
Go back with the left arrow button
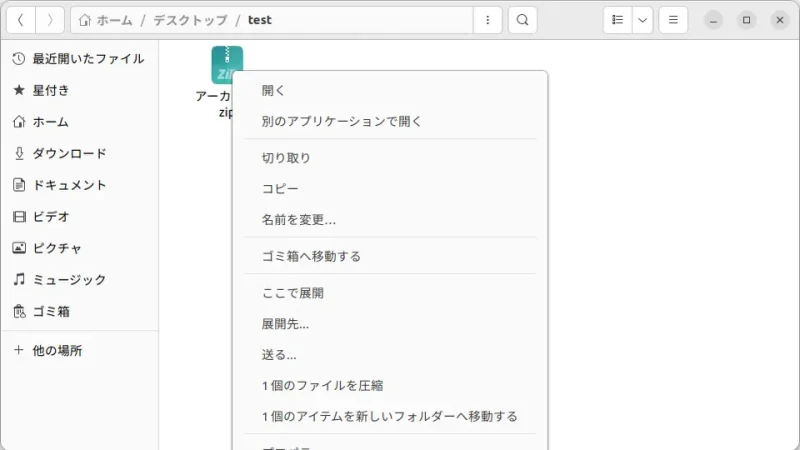click(21, 20)
